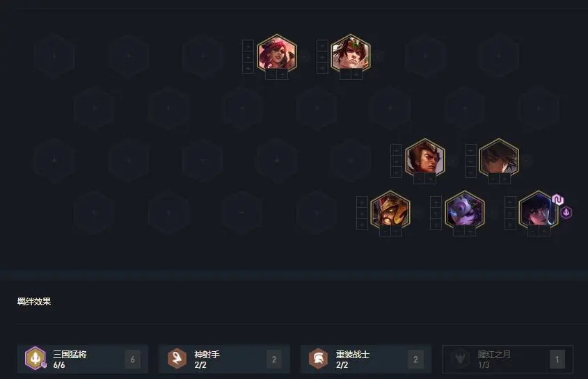Add item to Katarina's top item slot
The height and width of the screenshot is (379, 588).
point(248,46)
